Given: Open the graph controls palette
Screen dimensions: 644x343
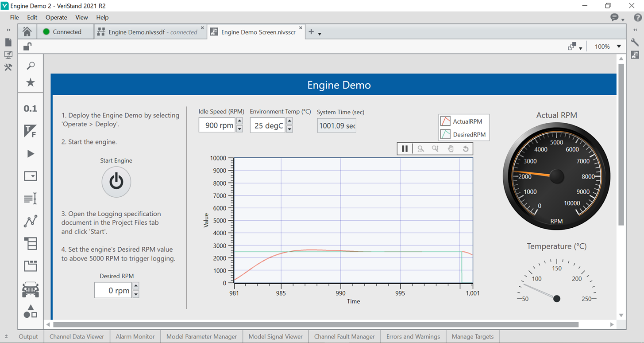Looking at the screenshot, I should coord(31,221).
